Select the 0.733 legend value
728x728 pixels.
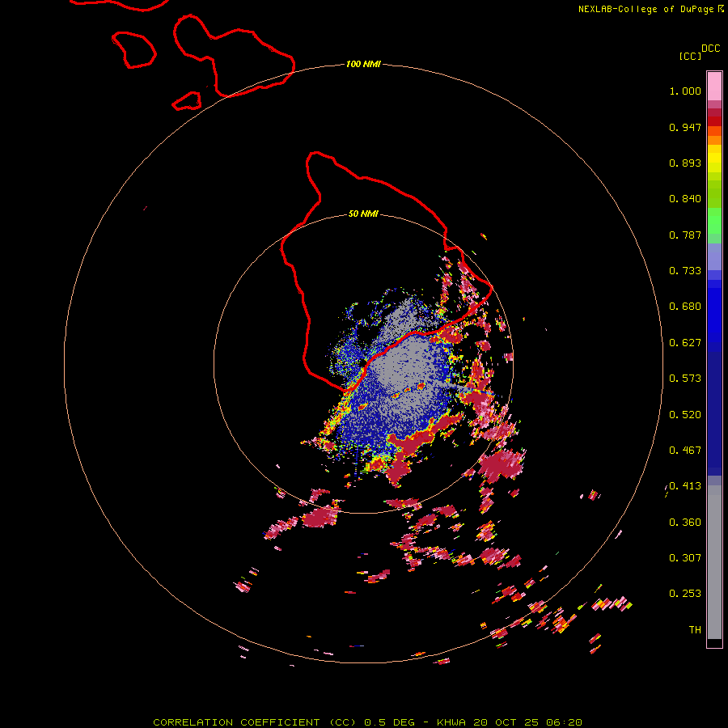(685, 271)
